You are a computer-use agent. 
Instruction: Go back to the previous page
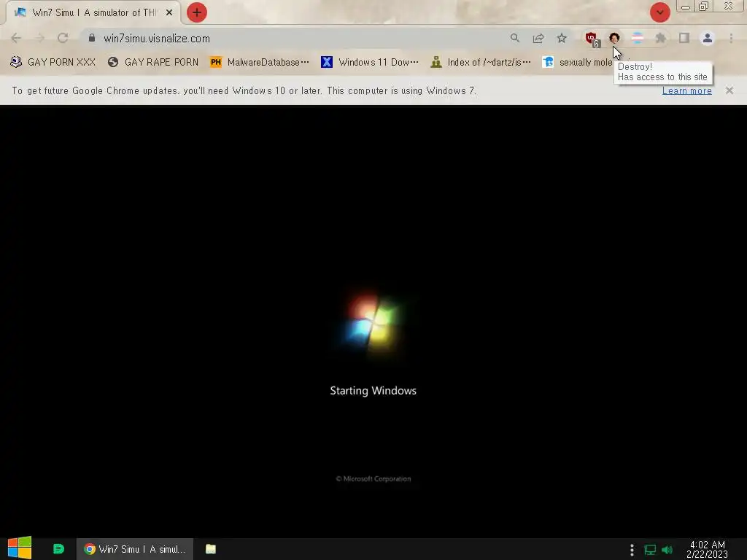[x=16, y=38]
